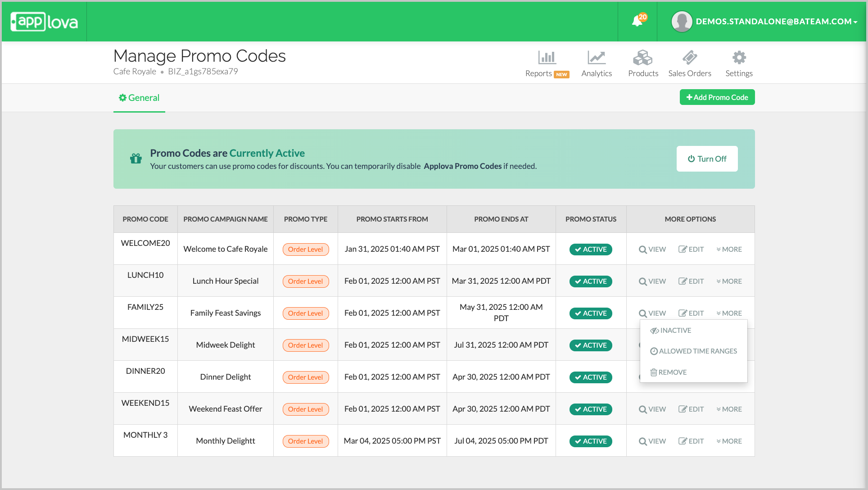Open the Reports bar chart icon
Image resolution: width=868 pixels, height=490 pixels.
tap(547, 58)
